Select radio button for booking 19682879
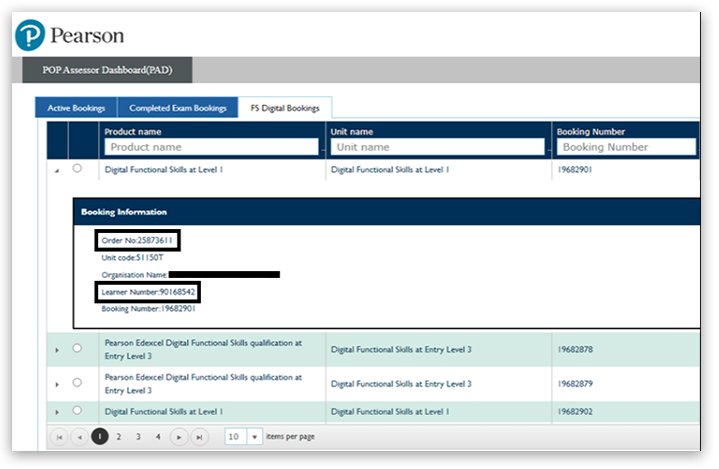This screenshot has height=469, width=719. click(78, 382)
